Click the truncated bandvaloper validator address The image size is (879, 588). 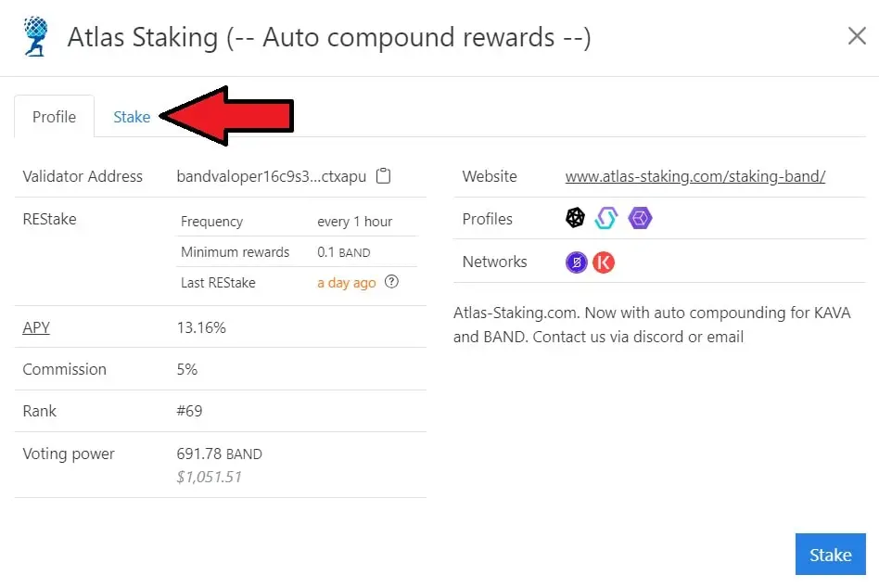point(272,176)
